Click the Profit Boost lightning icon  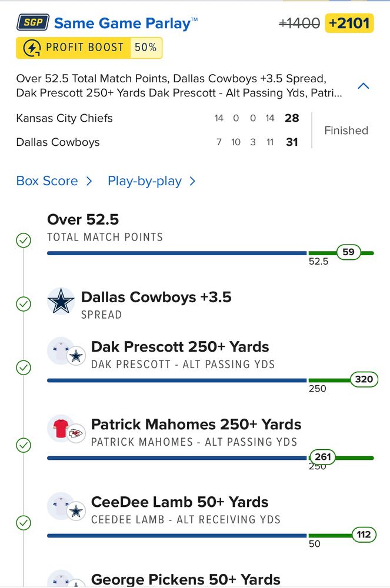tap(32, 48)
